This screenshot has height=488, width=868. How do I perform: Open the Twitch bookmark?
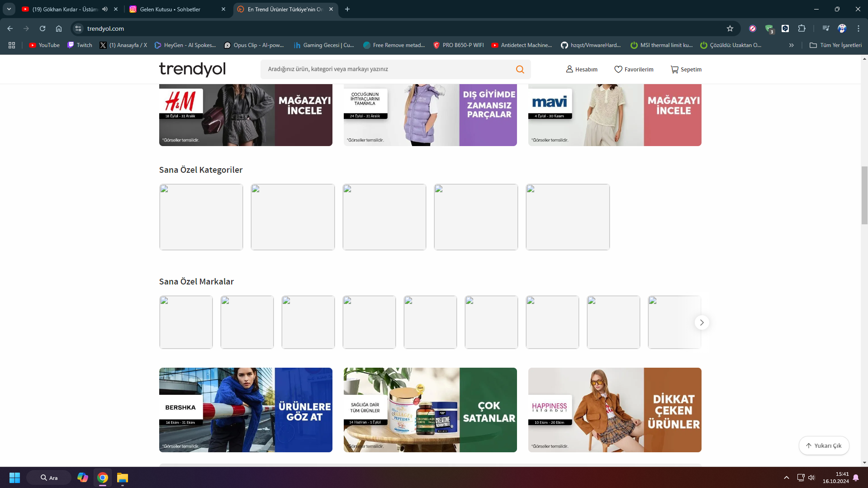pos(80,45)
